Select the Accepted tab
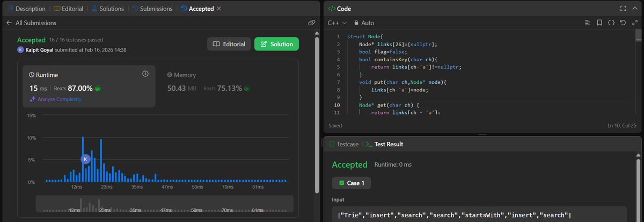This screenshot has height=222, width=644. 197,9
